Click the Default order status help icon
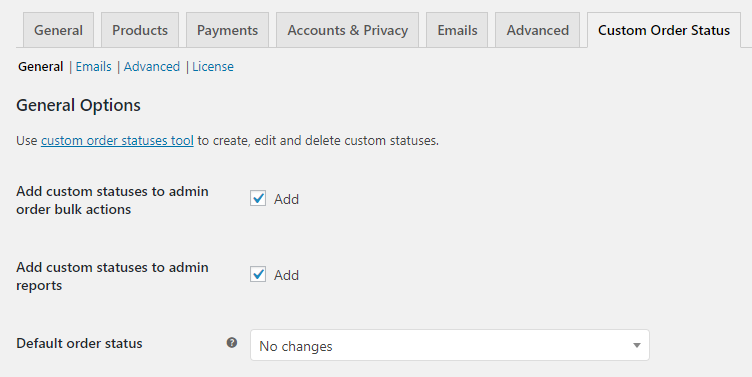 [x=232, y=342]
